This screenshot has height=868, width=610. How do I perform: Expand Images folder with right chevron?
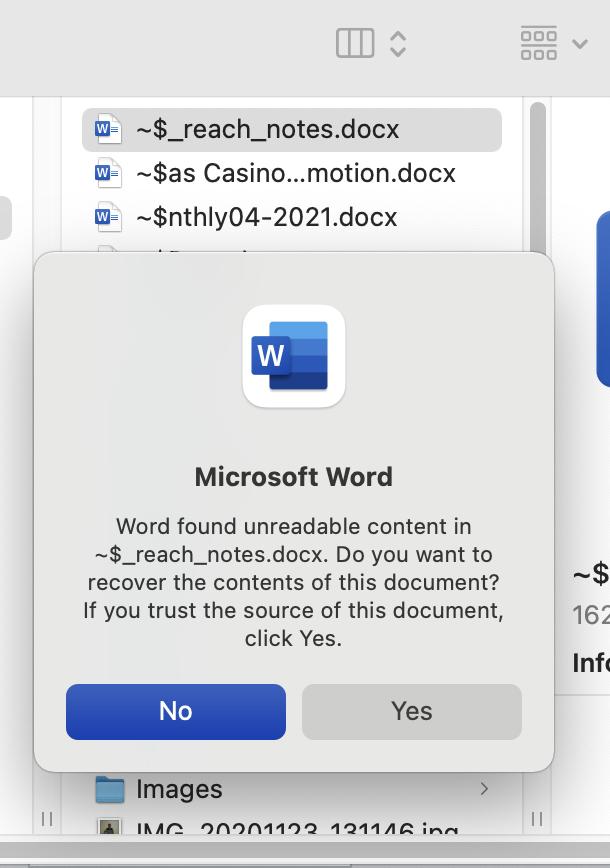(x=485, y=789)
